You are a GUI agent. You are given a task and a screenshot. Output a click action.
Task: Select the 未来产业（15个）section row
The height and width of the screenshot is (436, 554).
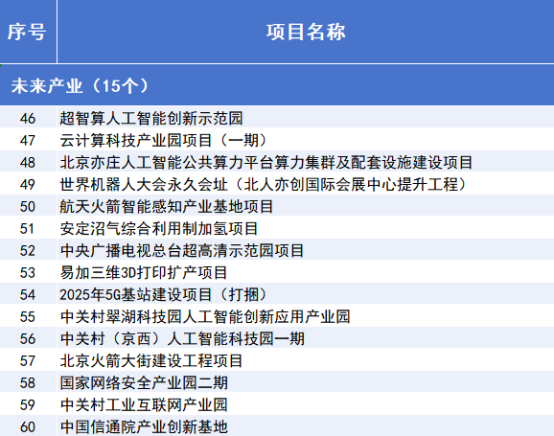[x=277, y=85]
